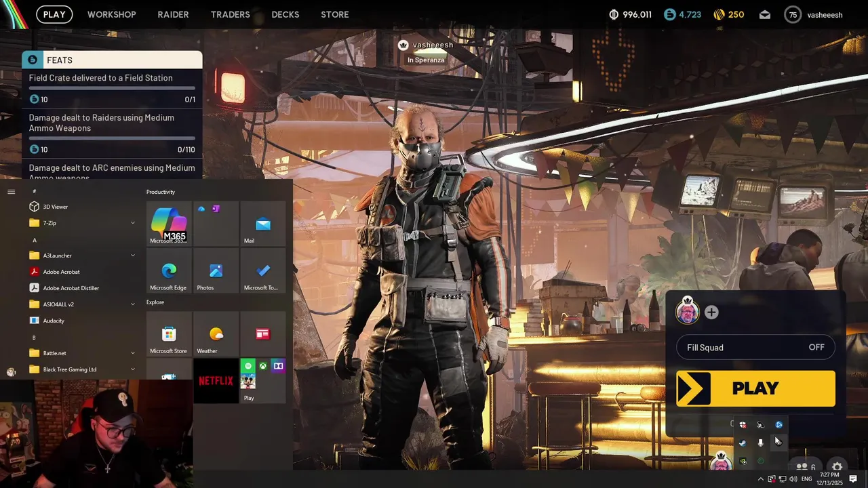Open the volume control in taskbar
868x488 pixels.
(x=793, y=479)
